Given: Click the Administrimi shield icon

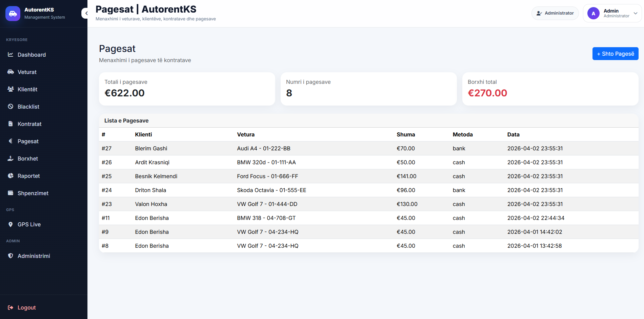Looking at the screenshot, I should [11, 256].
